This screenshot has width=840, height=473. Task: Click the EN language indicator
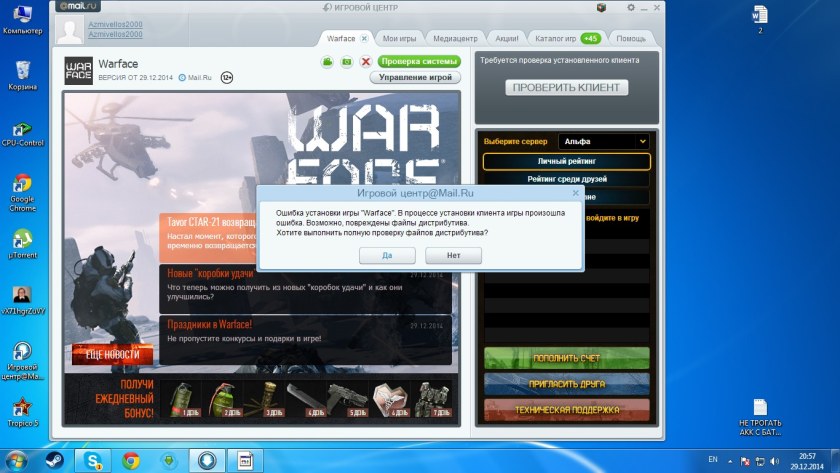tap(712, 460)
